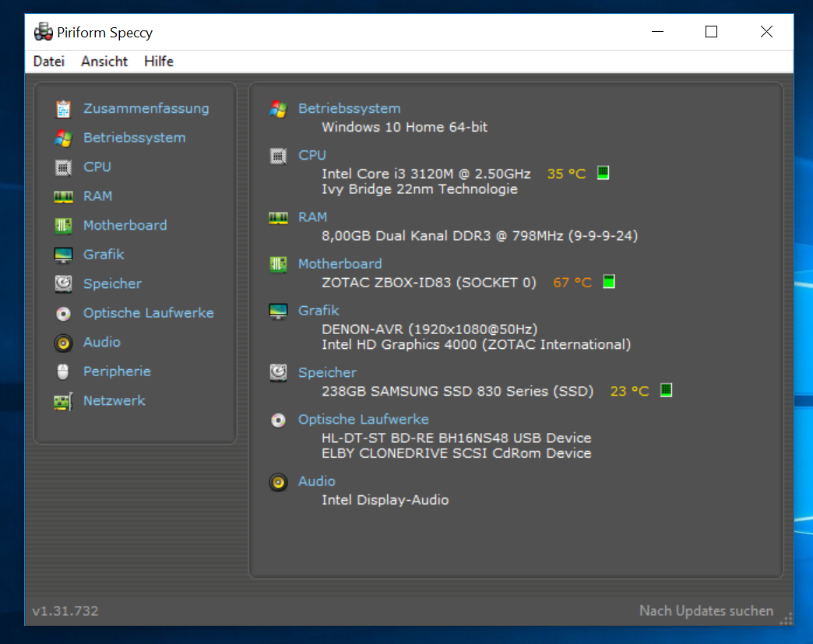
Task: Click DENON-AVR display text
Action: [x=429, y=329]
